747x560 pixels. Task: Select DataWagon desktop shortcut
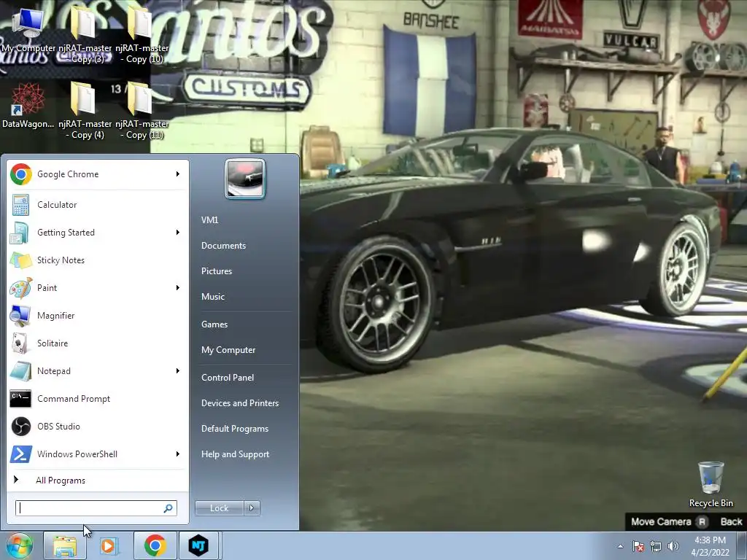point(28,106)
